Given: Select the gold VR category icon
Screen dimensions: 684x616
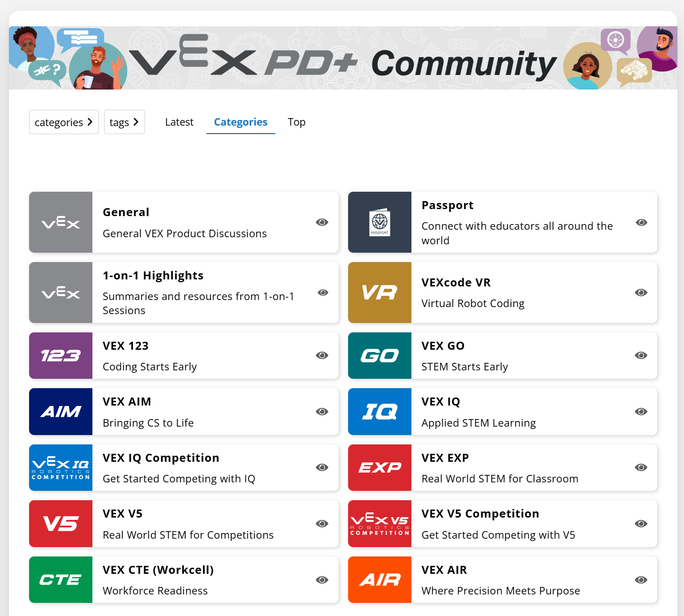Looking at the screenshot, I should (x=380, y=293).
